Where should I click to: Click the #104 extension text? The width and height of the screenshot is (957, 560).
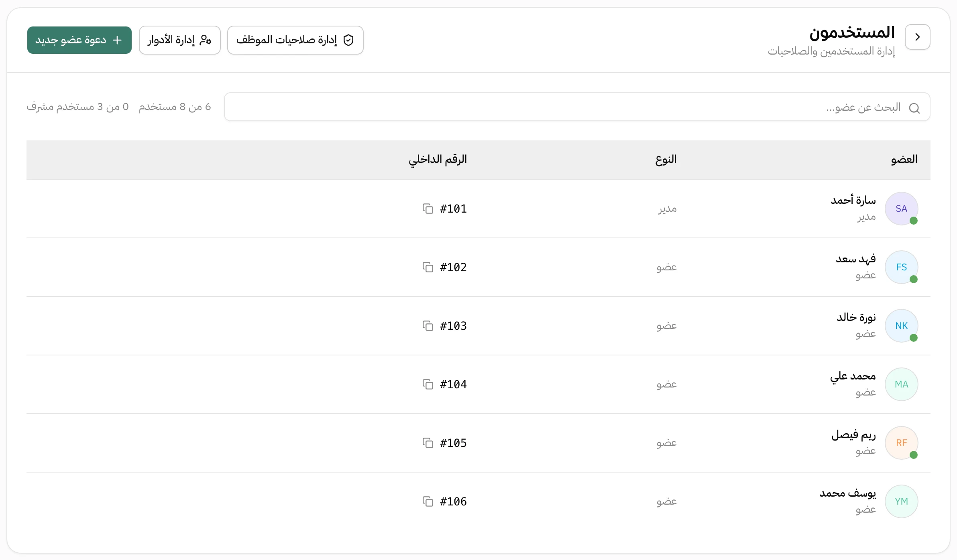tap(453, 384)
